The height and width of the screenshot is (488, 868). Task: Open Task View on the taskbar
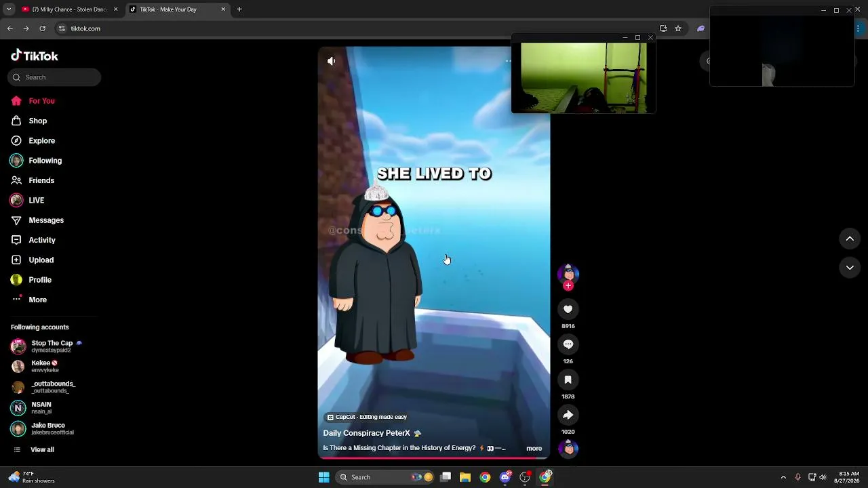tap(446, 477)
